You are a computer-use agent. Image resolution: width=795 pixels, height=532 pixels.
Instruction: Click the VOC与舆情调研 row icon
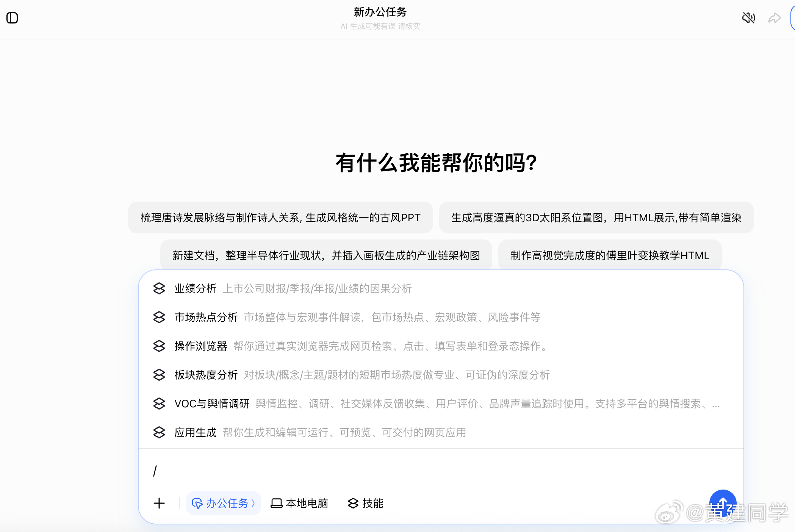pos(159,404)
